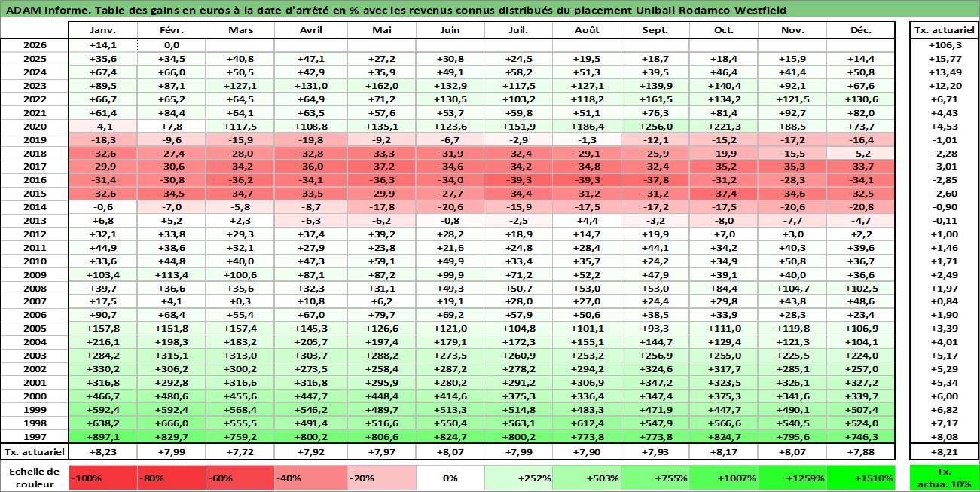This screenshot has height=492, width=980.
Task: Click the -40% color scale swatch
Action: [x=307, y=478]
